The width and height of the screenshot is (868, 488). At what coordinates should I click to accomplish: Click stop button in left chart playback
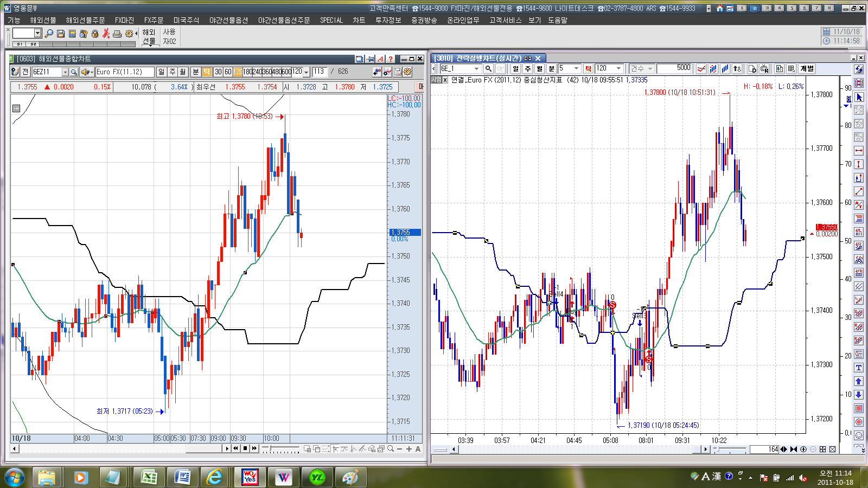pyautogui.click(x=245, y=448)
